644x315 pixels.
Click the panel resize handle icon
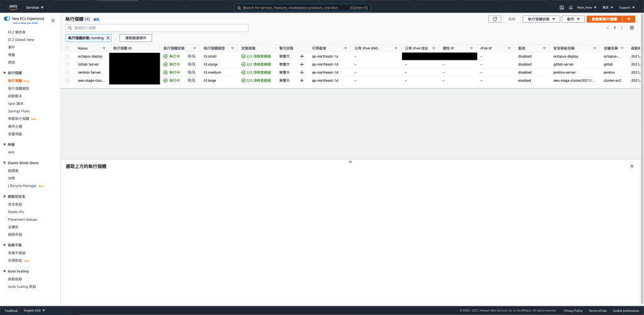tap(350, 162)
